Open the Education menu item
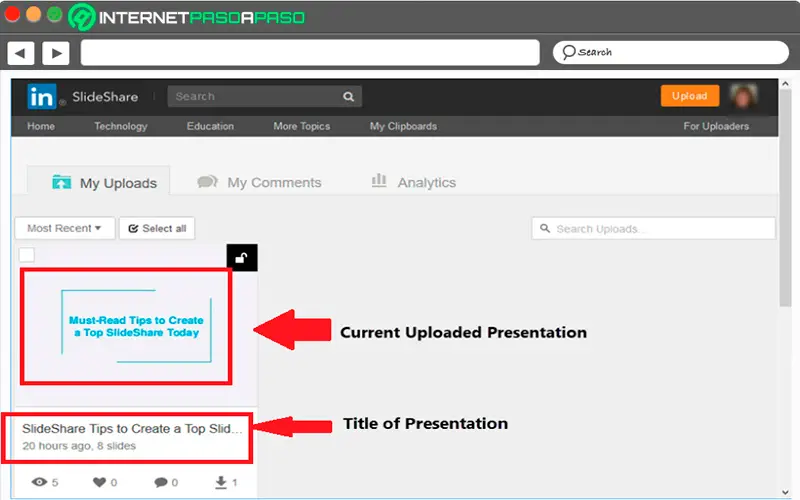The width and height of the screenshot is (800, 500). click(210, 126)
